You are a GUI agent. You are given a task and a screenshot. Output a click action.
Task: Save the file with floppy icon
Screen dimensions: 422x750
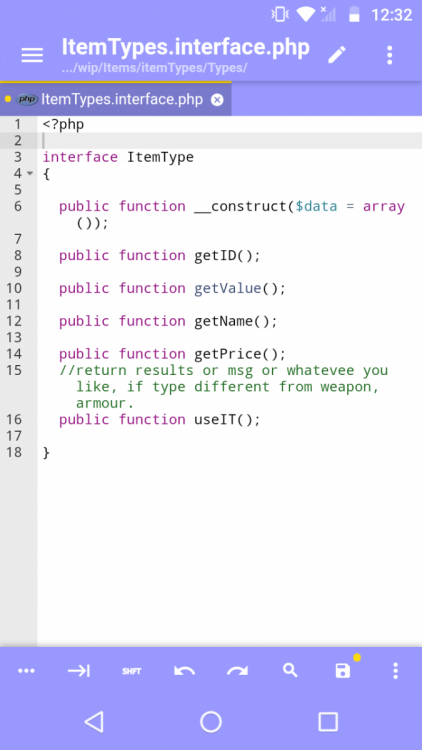(343, 671)
